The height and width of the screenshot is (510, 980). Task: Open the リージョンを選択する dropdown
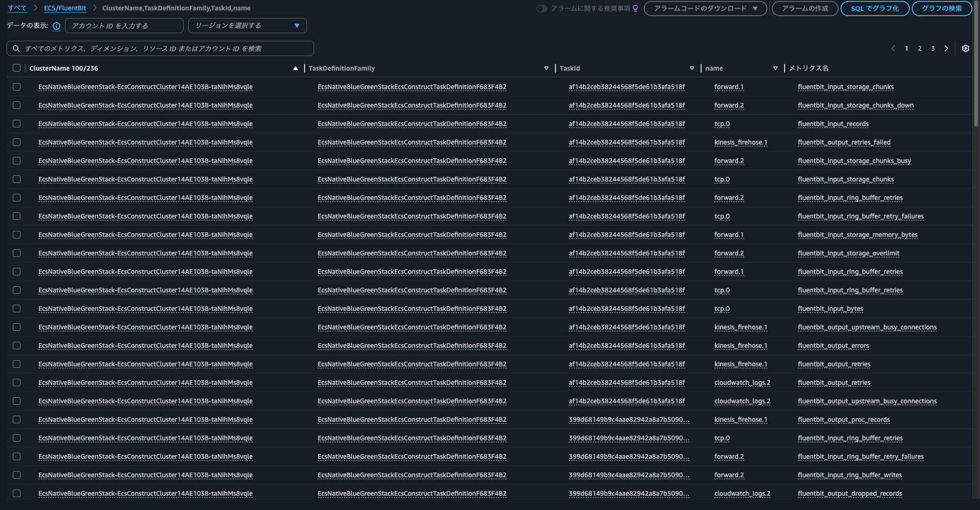click(x=247, y=26)
